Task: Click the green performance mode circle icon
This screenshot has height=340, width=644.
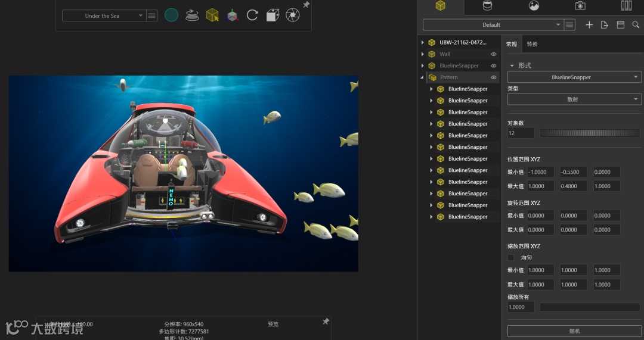Action: click(171, 15)
